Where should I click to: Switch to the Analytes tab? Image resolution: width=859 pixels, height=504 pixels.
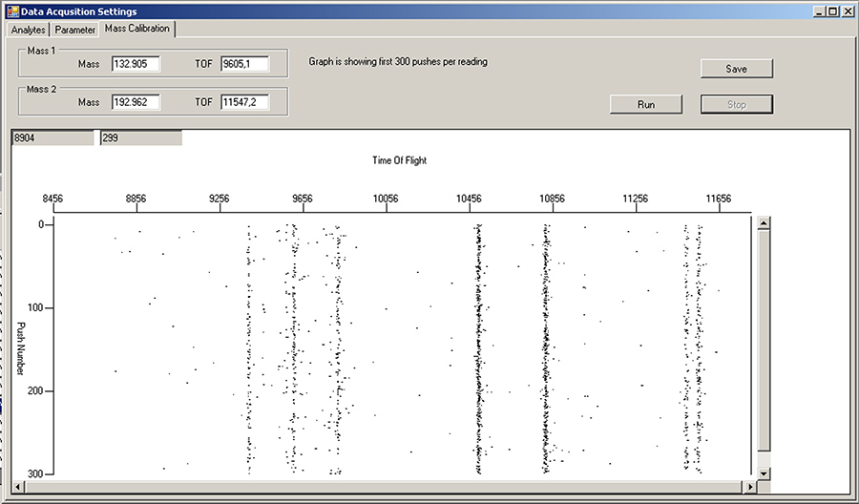coord(28,30)
